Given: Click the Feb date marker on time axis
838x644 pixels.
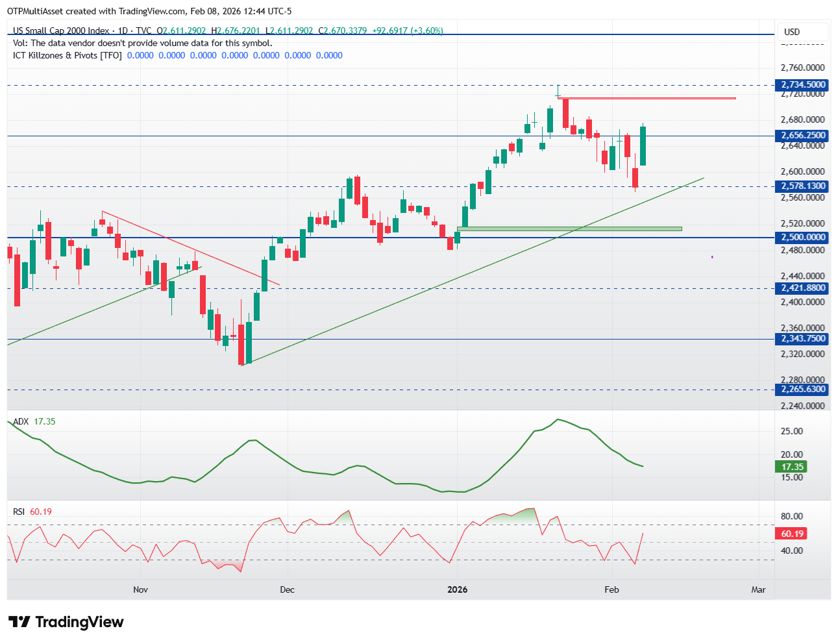Looking at the screenshot, I should tap(611, 589).
